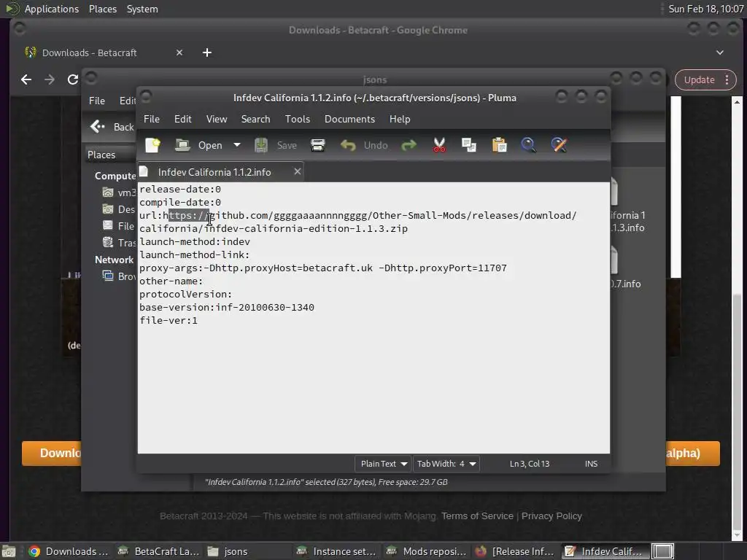Select the Network Browse entry in Places sidebar
747x560 pixels.
(120, 276)
